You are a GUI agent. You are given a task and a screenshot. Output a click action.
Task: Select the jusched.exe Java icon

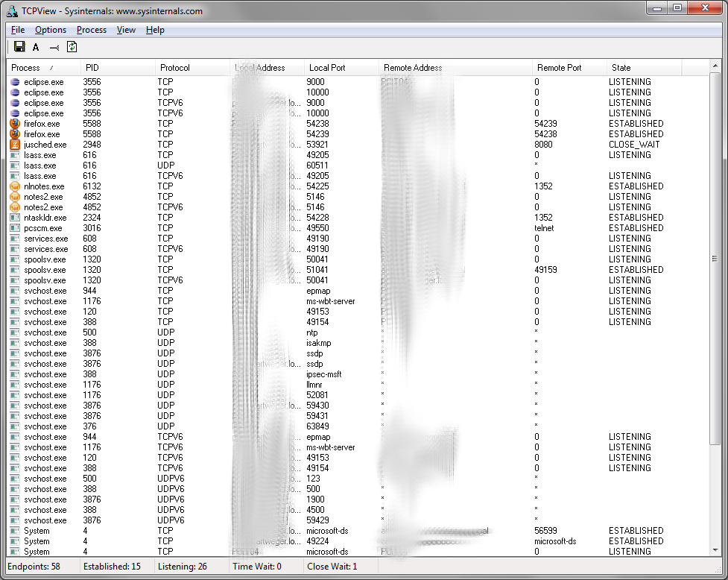tap(15, 145)
